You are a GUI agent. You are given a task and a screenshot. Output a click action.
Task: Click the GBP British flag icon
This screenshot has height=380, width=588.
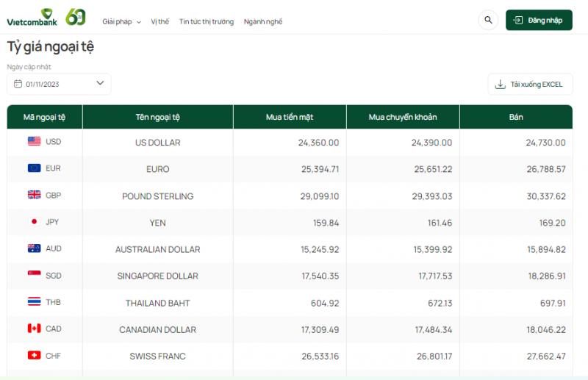[34, 196]
